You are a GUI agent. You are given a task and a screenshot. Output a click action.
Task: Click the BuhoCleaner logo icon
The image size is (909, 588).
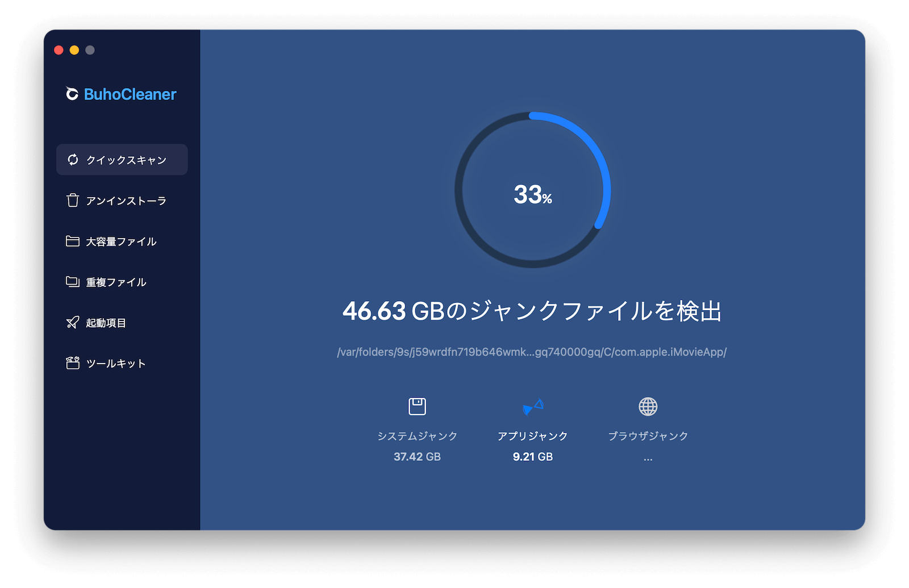[x=72, y=94]
